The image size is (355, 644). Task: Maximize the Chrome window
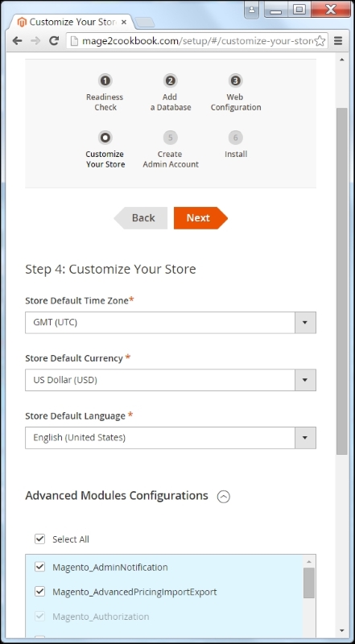coord(299,9)
